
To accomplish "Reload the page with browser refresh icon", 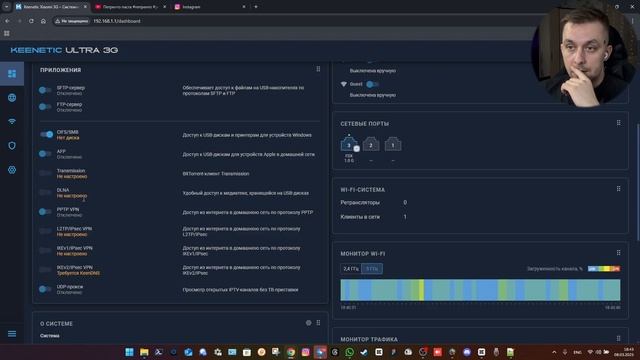I will (31, 21).
